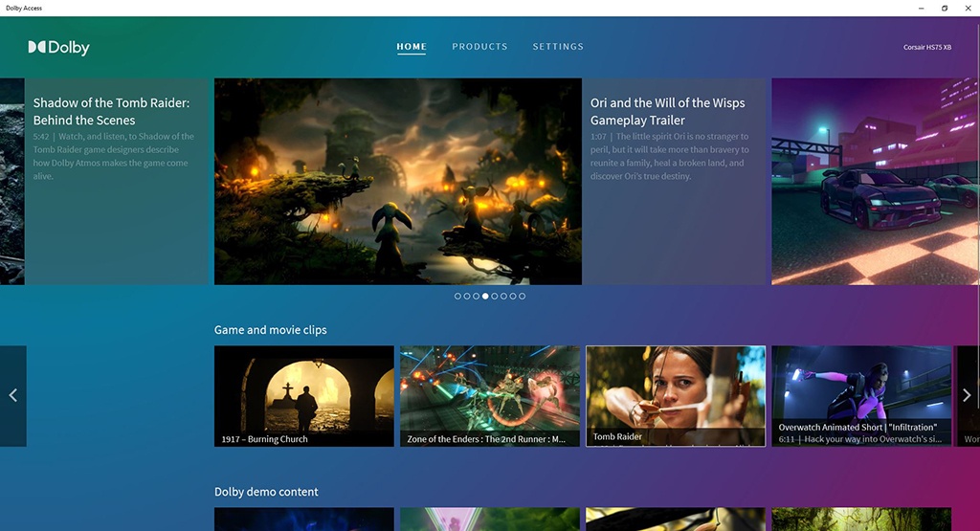This screenshot has height=531, width=980.
Task: Minimize the Dolby Access window
Action: click(922, 8)
